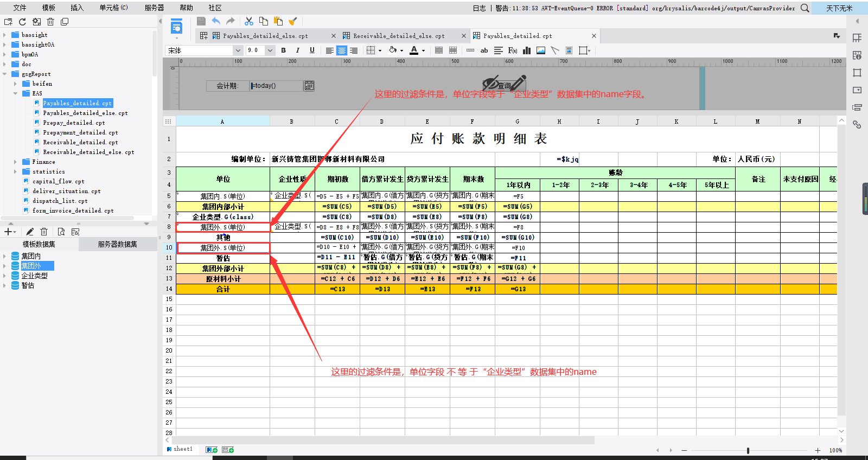Toggle underline formatting
The width and height of the screenshot is (868, 460).
click(x=312, y=50)
